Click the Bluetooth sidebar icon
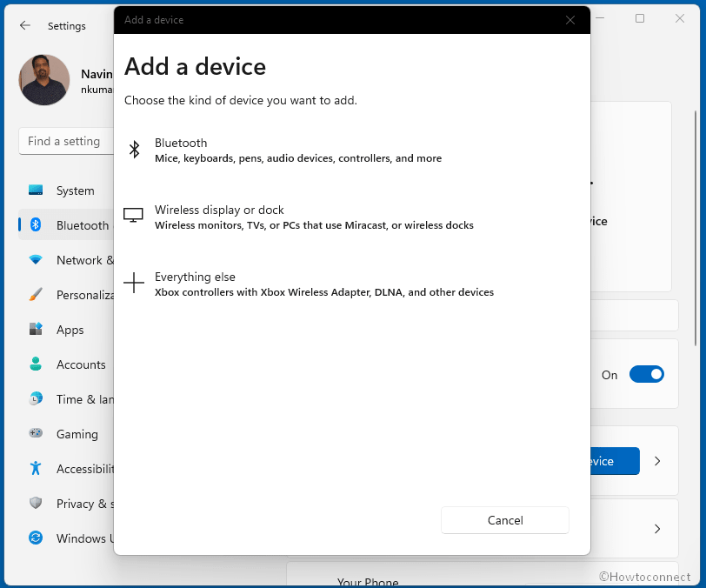 click(x=36, y=224)
